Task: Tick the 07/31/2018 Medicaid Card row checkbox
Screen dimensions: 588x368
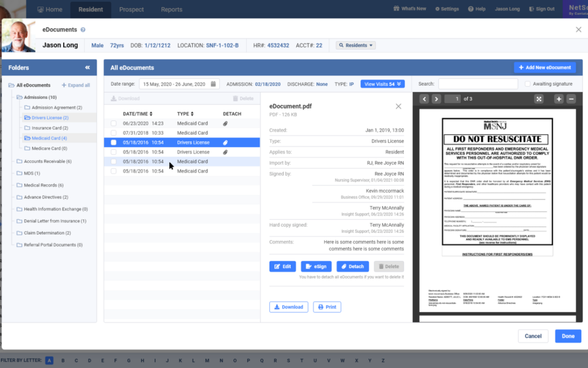Action: tap(114, 133)
